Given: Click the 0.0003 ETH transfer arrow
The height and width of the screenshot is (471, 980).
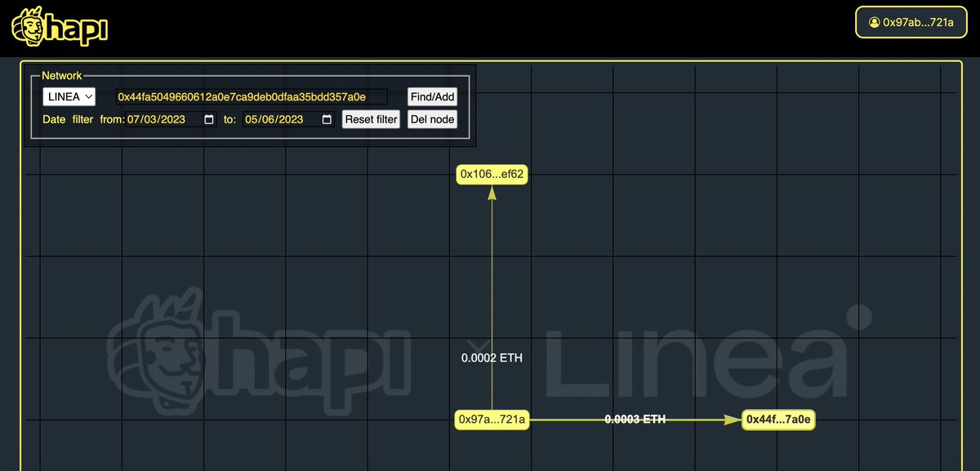Looking at the screenshot, I should coord(635,420).
